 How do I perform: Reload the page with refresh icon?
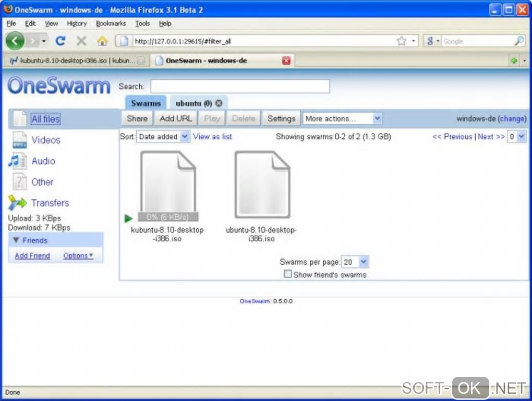pyautogui.click(x=61, y=41)
